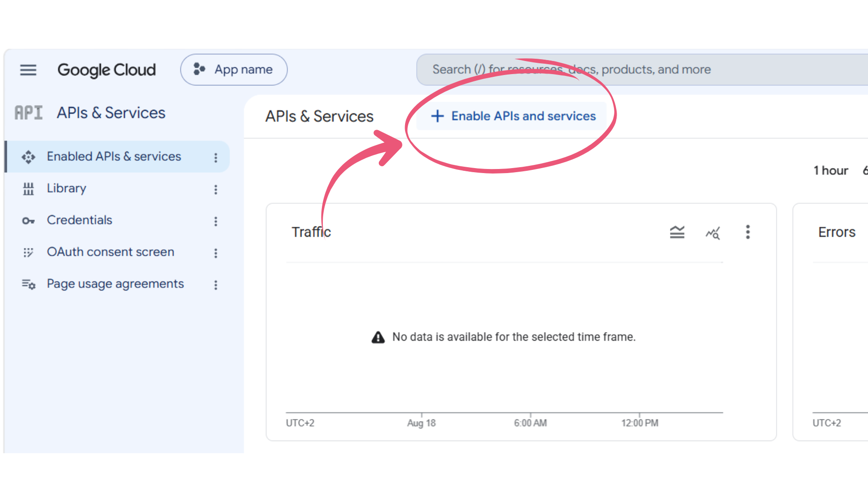Click the Enabled APIs & services icon

pyautogui.click(x=28, y=157)
